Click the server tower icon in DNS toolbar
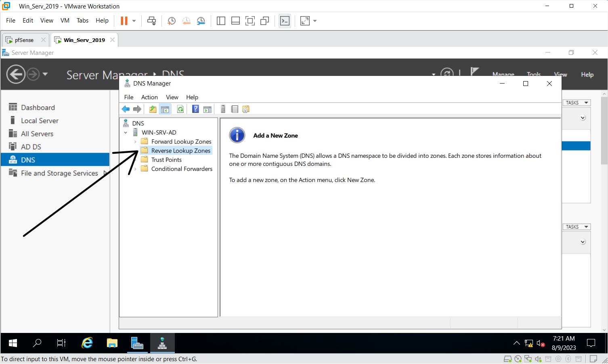Viewport: 608px width, 364px height. (223, 109)
